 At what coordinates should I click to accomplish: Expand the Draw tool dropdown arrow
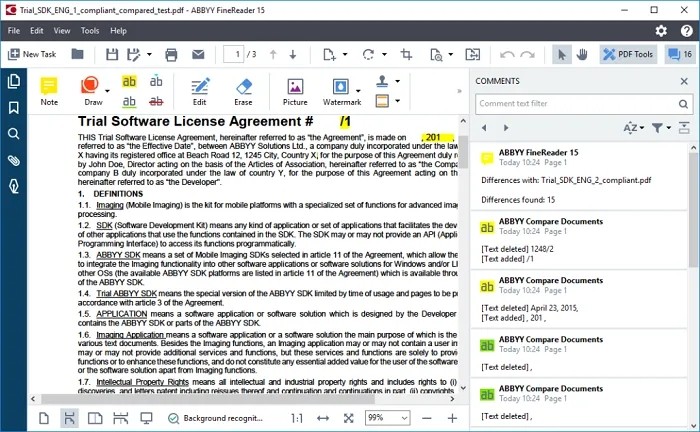click(107, 91)
